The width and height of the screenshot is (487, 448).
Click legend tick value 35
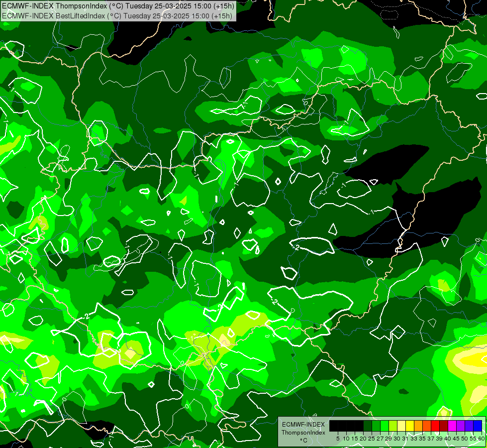click(422, 439)
